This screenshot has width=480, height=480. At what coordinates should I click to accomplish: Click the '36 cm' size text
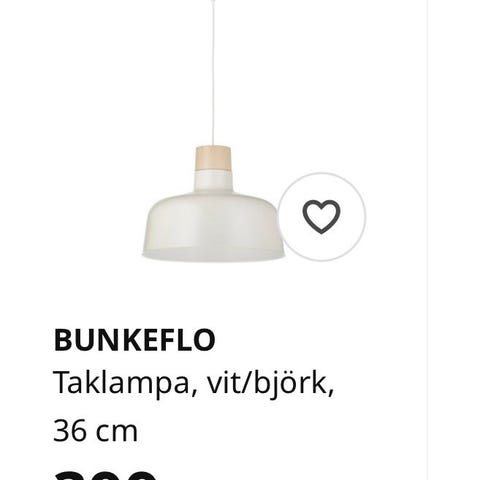95,431
